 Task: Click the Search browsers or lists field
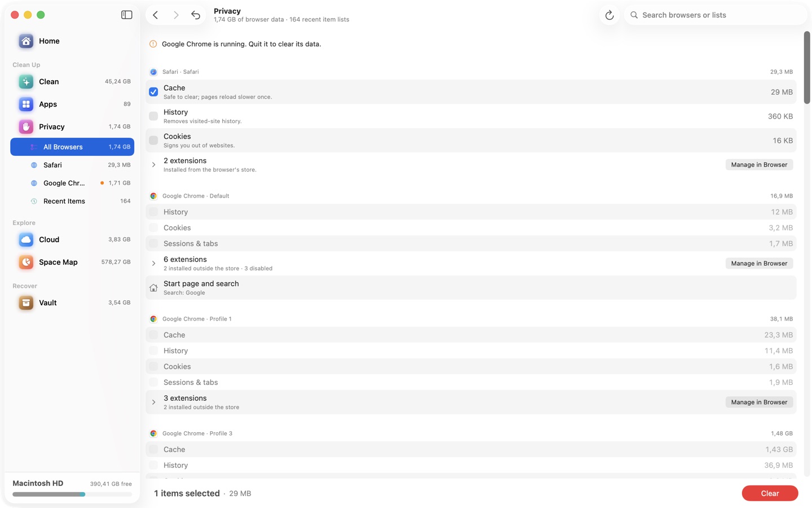(715, 15)
